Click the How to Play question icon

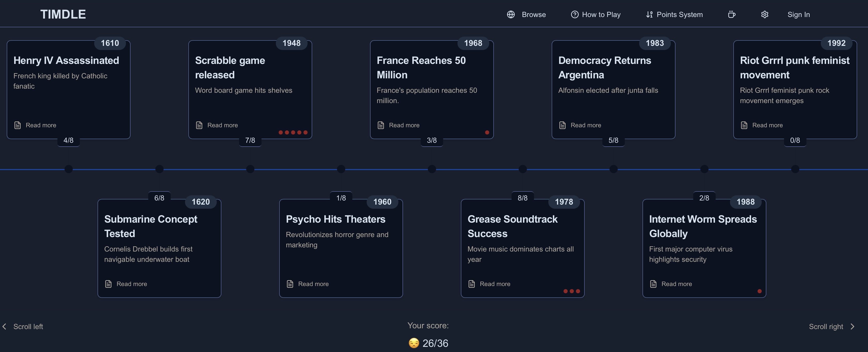(575, 14)
